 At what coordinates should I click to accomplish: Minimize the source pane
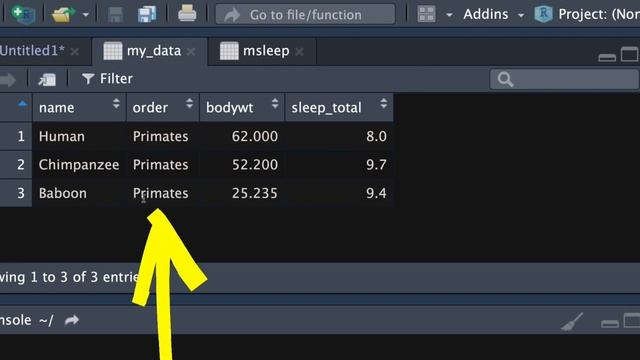pyautogui.click(x=607, y=58)
